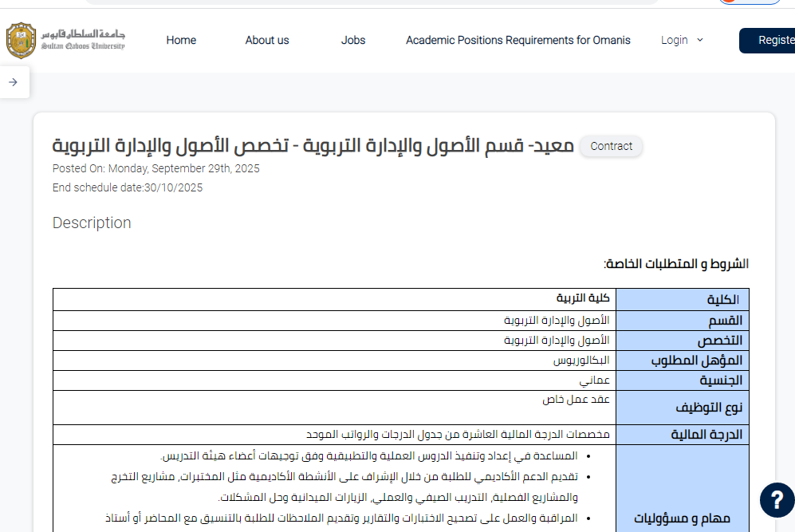Click the Sultan Qaboos University logo
Screen dimensions: 795x532
pyautogui.click(x=65, y=41)
